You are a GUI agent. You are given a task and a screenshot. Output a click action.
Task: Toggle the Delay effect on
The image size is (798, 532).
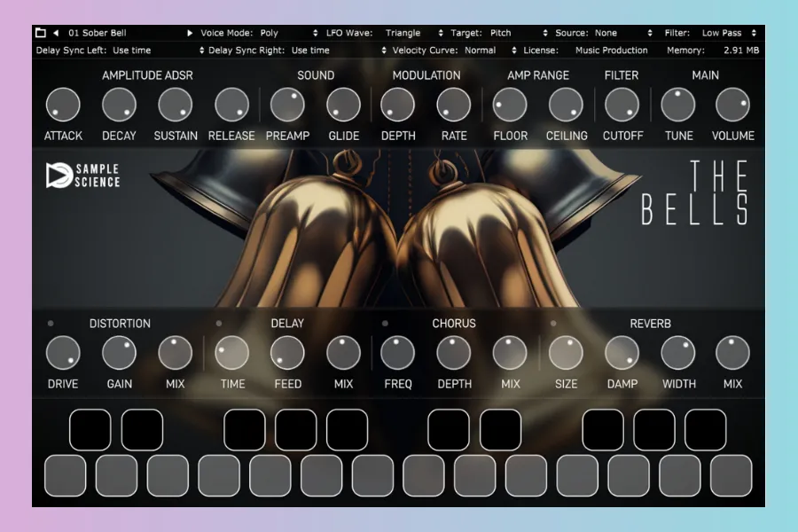pyautogui.click(x=219, y=324)
